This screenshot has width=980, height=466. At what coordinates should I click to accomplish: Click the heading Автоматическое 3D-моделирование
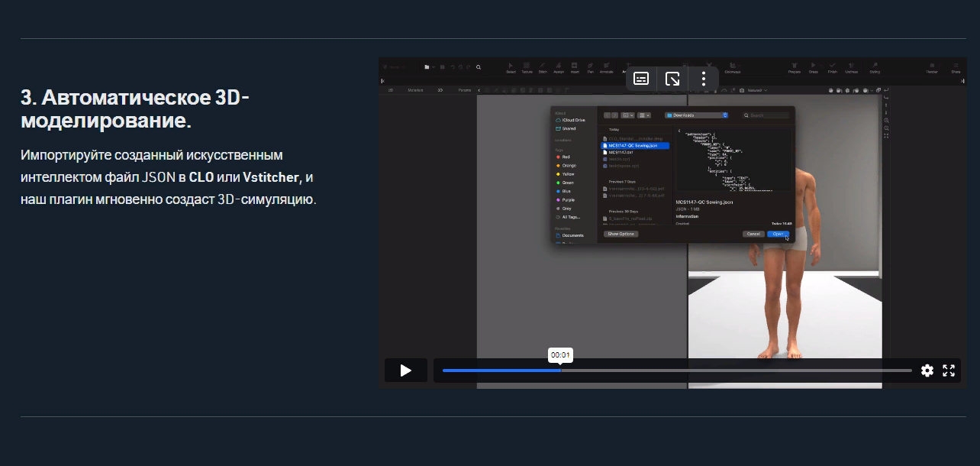click(135, 109)
